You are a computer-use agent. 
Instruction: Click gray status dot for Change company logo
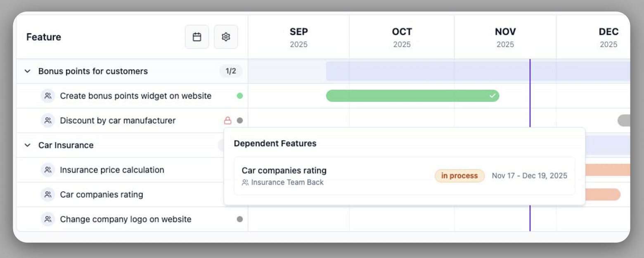point(240,219)
